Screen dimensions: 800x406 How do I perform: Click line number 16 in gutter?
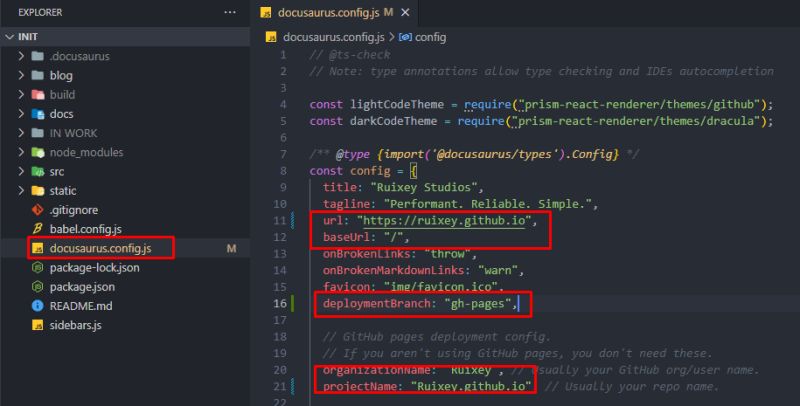[x=280, y=303]
